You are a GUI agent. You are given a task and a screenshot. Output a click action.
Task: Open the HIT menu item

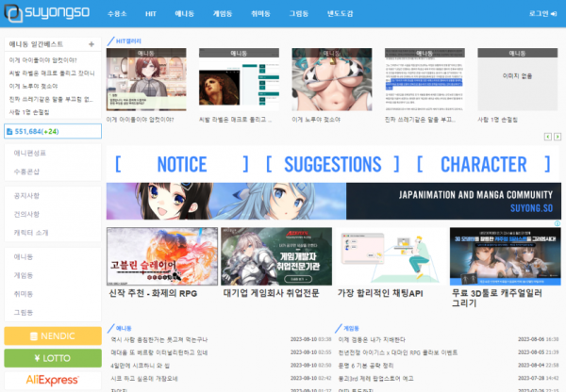pyautogui.click(x=149, y=14)
